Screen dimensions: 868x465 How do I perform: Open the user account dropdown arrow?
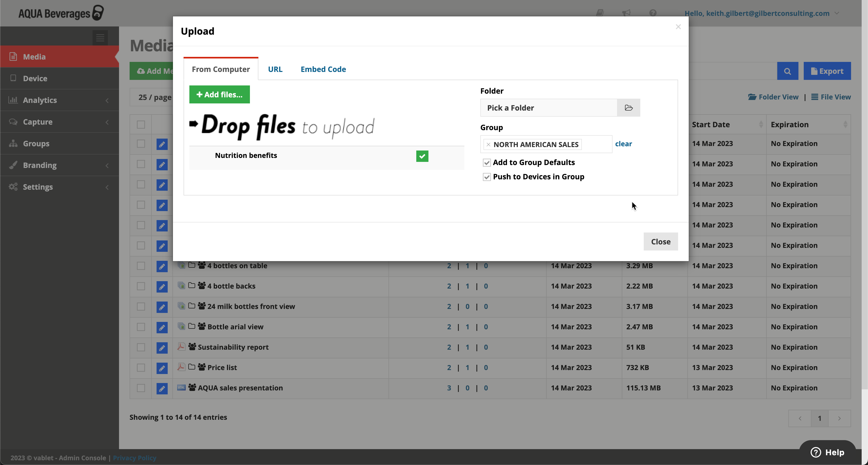pyautogui.click(x=837, y=13)
